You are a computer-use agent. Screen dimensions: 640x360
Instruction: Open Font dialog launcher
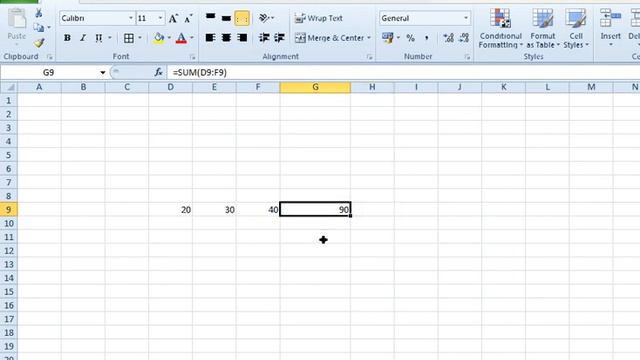(192, 57)
